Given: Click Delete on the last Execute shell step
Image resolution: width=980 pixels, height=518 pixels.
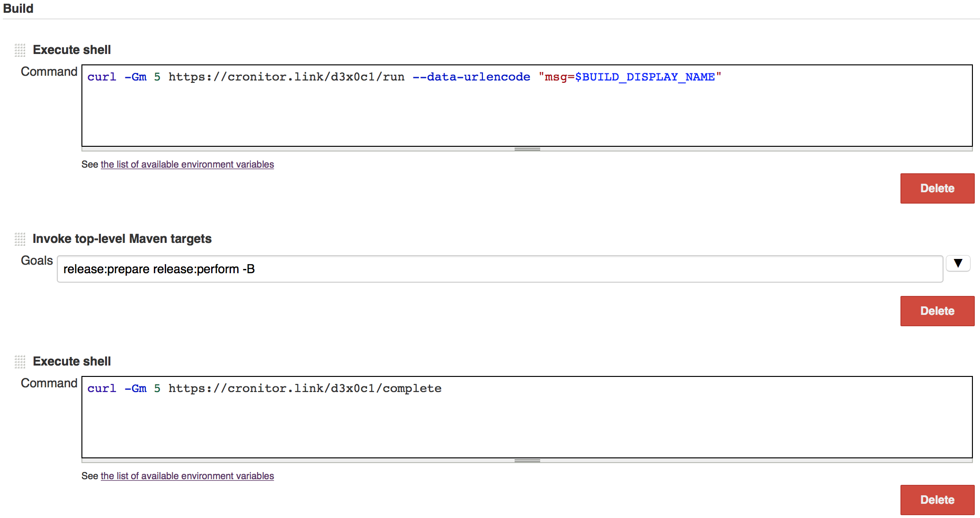Looking at the screenshot, I should click(x=937, y=500).
